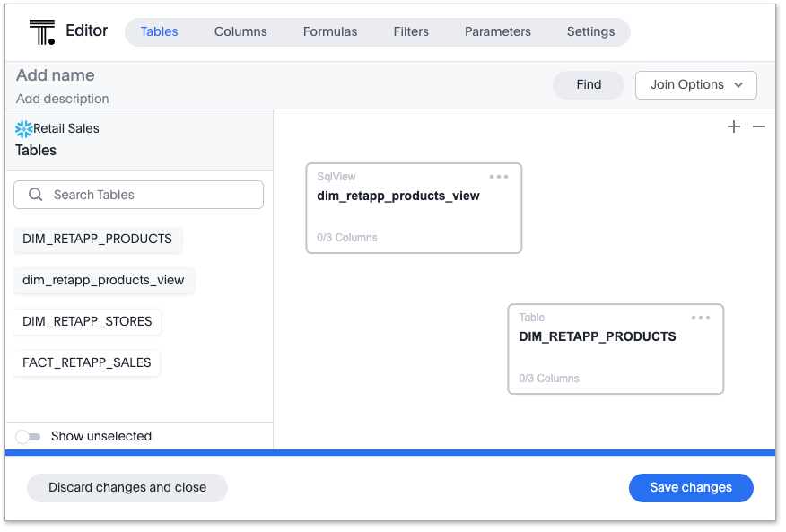Zoom in canvas with plus icon

[734, 127]
